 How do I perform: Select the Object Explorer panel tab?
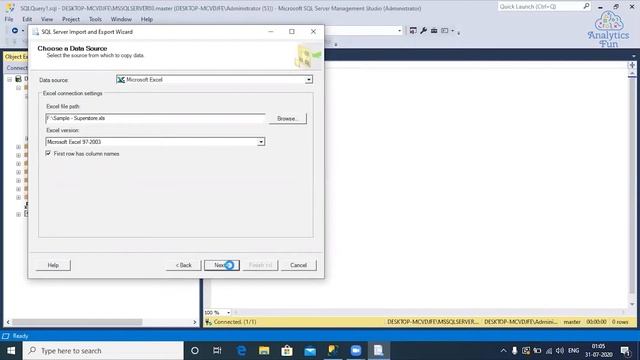16,57
